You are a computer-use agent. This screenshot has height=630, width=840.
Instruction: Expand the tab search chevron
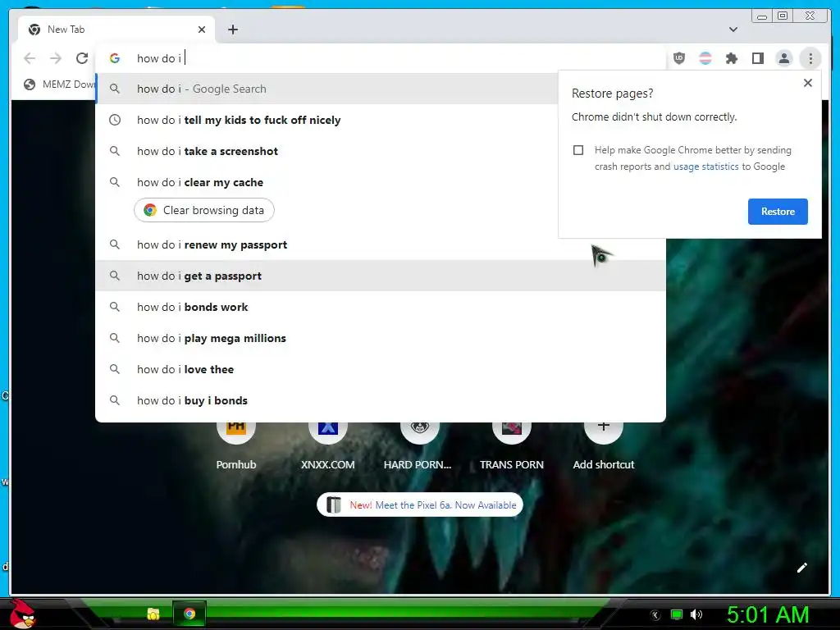pos(733,30)
